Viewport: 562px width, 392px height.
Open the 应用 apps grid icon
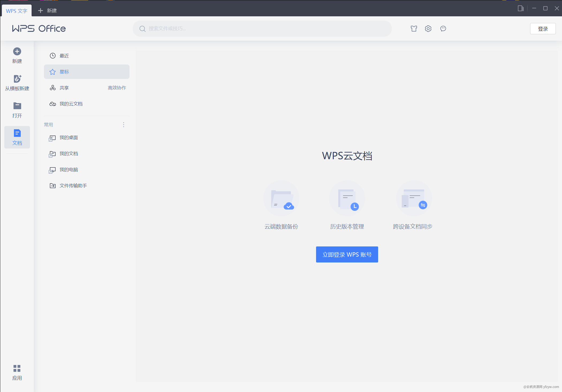[x=17, y=368]
